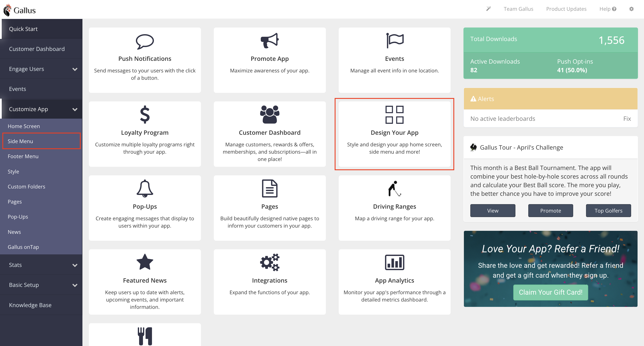Select Footer Menu submenu item
This screenshot has width=644, height=346.
(41, 156)
